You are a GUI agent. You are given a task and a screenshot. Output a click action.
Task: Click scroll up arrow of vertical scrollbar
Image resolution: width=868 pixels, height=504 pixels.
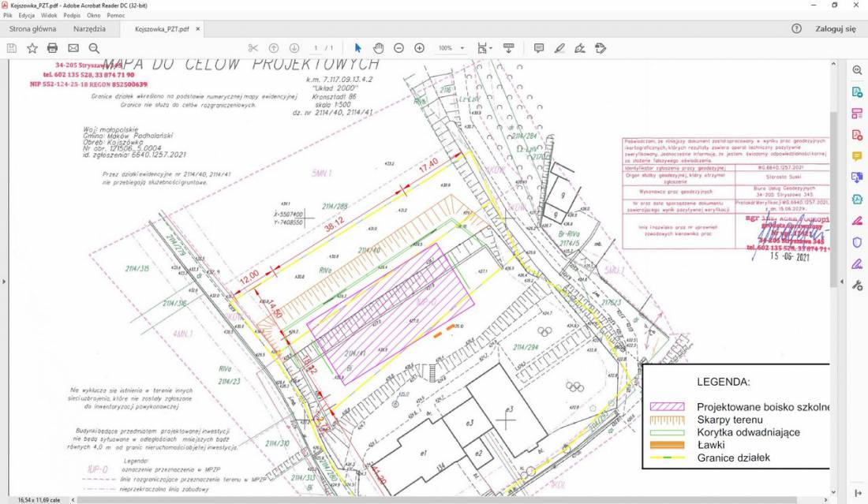tap(834, 64)
